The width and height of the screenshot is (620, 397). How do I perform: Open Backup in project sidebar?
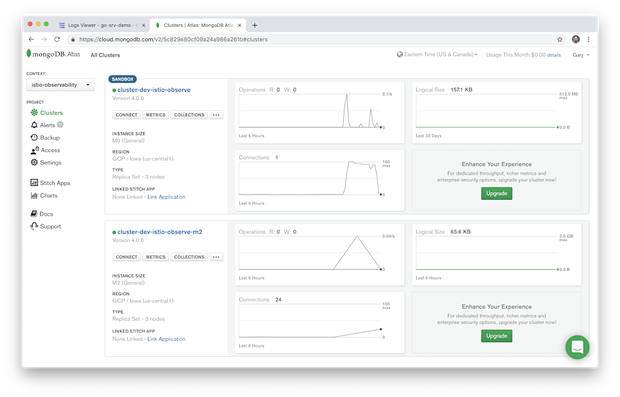click(45, 138)
